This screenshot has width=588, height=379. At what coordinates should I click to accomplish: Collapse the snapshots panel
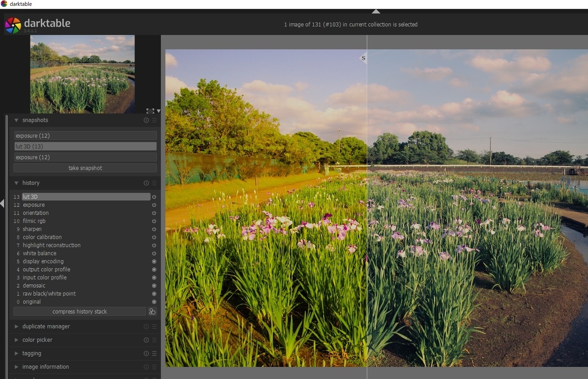[x=16, y=120]
